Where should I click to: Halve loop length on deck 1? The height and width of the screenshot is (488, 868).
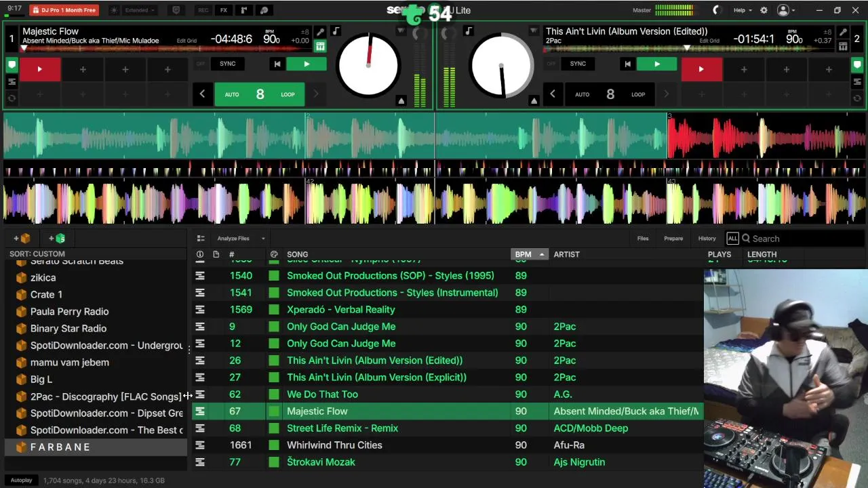(x=202, y=94)
